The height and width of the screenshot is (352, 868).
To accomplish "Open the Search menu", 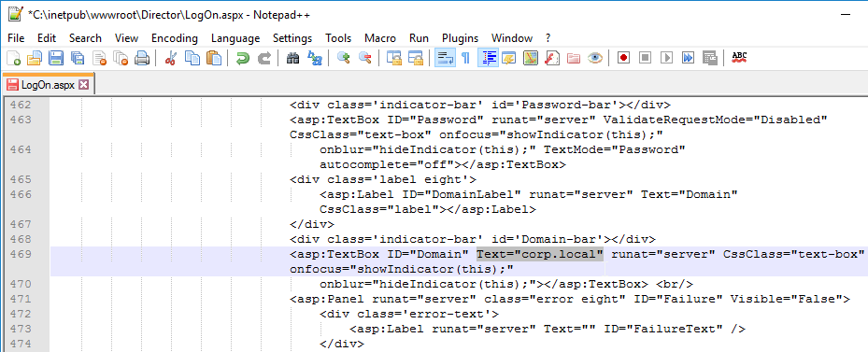I will (85, 38).
